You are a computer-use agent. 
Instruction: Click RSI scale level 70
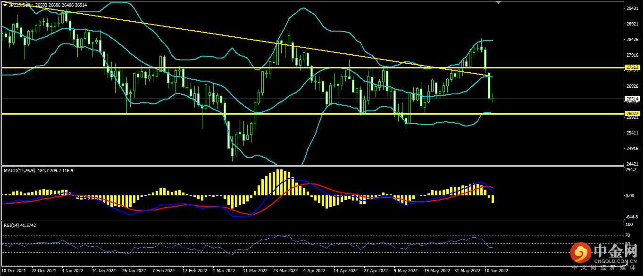coord(628,235)
